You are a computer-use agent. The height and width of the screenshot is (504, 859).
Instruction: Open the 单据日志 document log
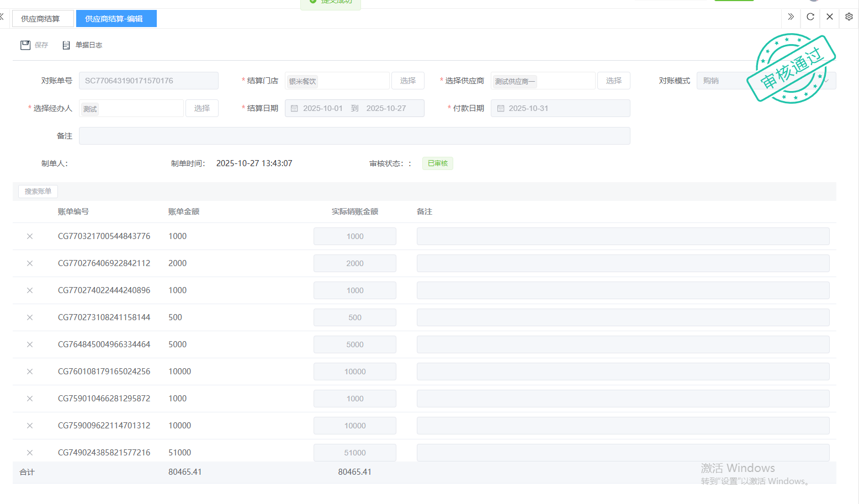coord(82,45)
